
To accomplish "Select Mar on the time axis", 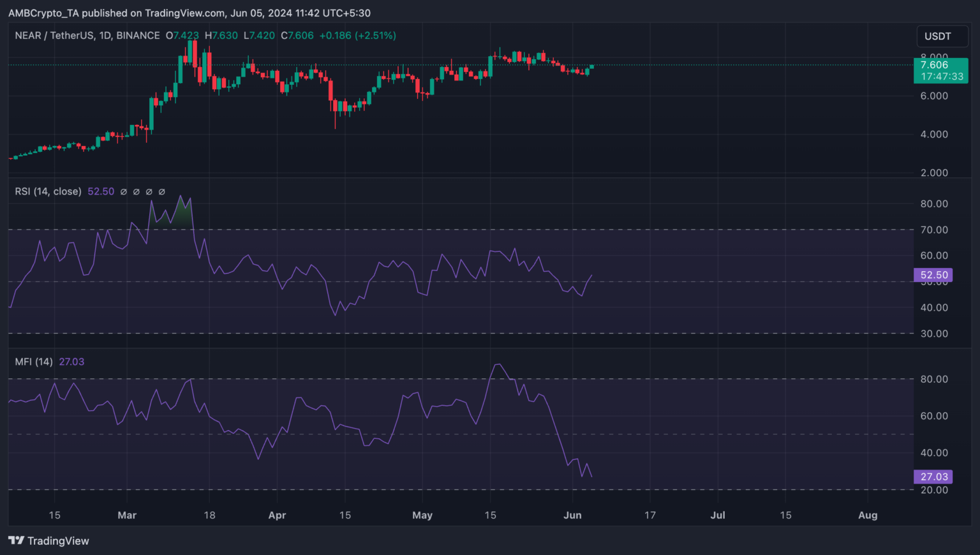I will click(127, 515).
